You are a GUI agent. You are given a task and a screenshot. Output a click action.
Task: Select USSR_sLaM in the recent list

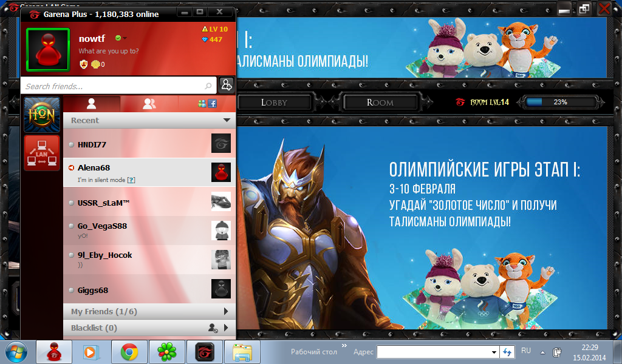(149, 201)
